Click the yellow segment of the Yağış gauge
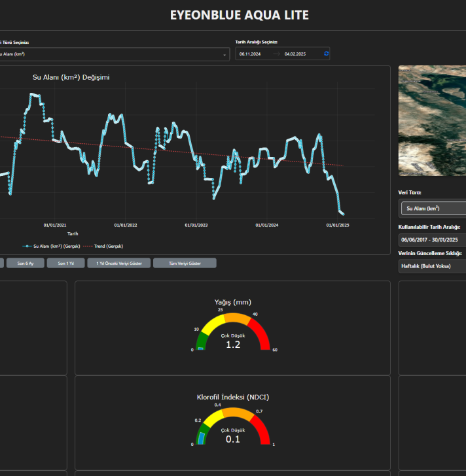The width and height of the screenshot is (466, 476). point(213,324)
